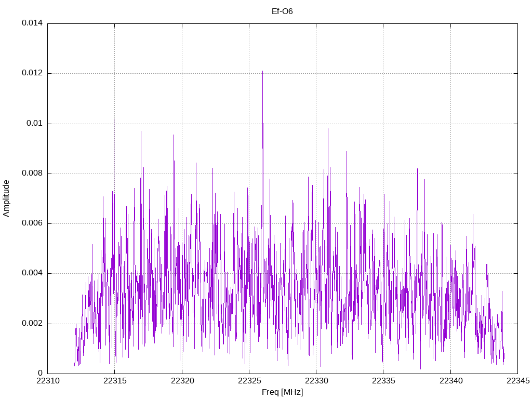Click y-axis tick label 0.006
The image size is (532, 399).
32,223
